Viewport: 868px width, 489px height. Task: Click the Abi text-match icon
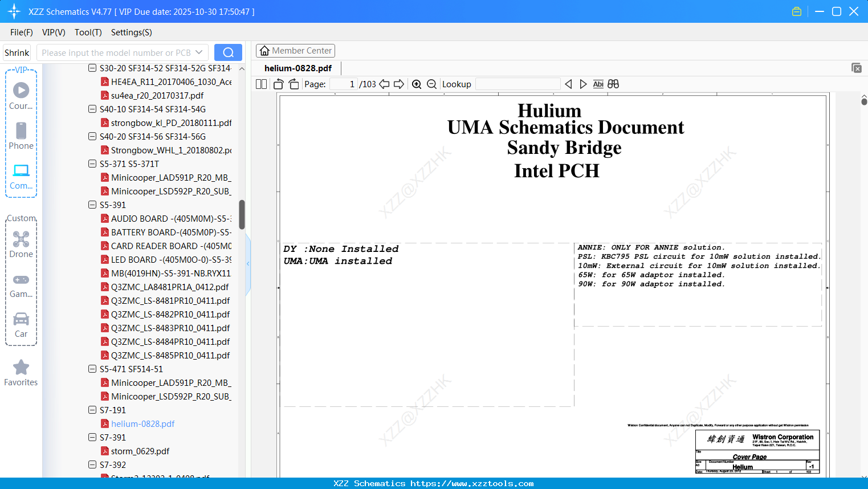click(598, 84)
